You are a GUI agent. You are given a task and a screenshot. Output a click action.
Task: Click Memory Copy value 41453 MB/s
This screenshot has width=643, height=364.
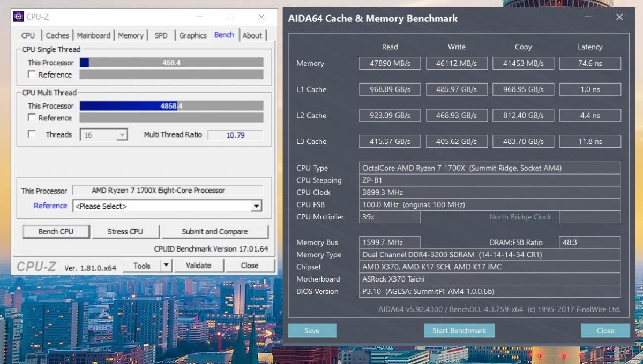pos(524,63)
